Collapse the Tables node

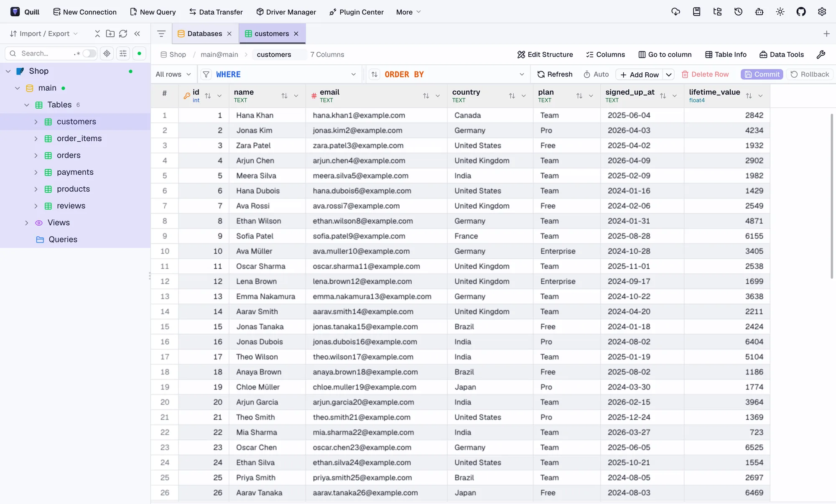pyautogui.click(x=27, y=105)
